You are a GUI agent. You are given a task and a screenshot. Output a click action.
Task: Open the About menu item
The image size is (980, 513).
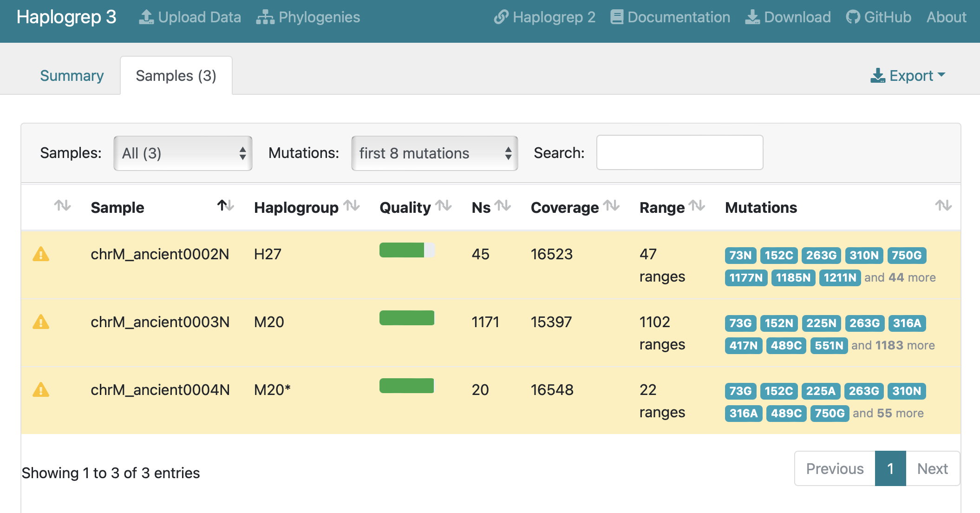pos(946,17)
